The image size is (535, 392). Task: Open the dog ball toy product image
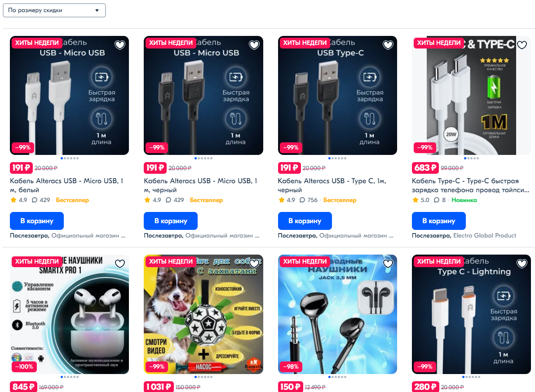pyautogui.click(x=203, y=314)
